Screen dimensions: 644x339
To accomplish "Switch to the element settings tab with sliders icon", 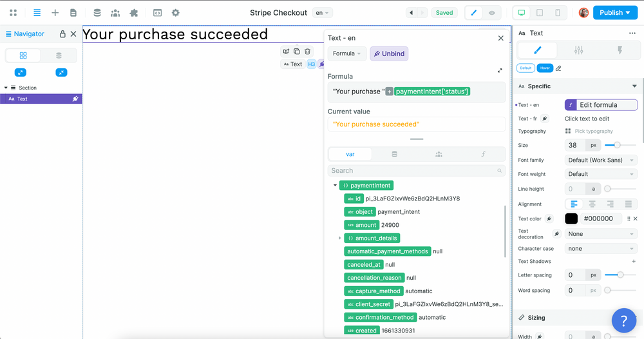I will [578, 50].
